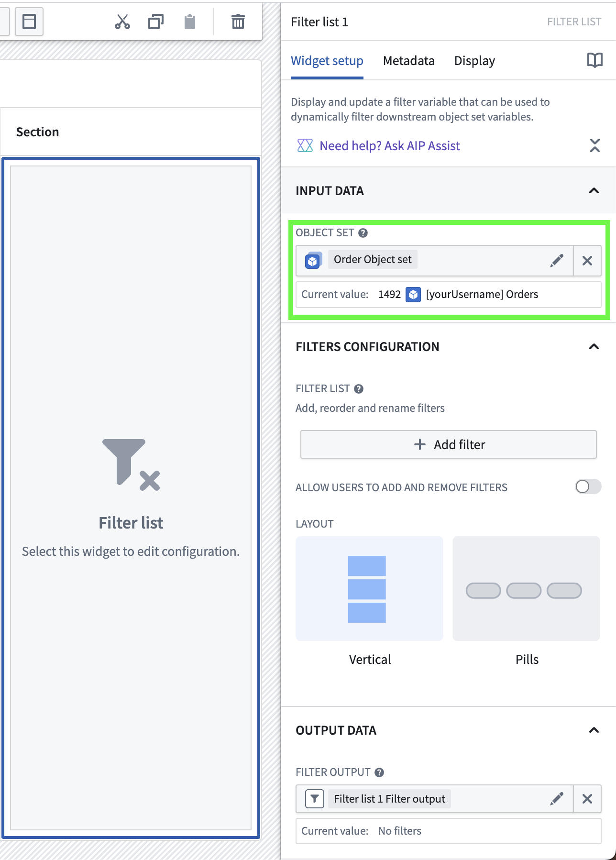Clear the Filter output variable
This screenshot has width=616, height=860.
tap(587, 799)
